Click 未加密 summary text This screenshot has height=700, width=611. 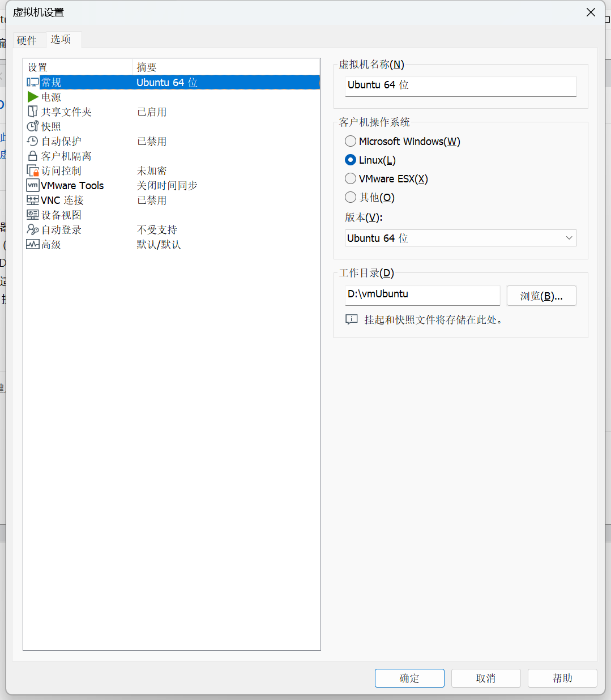(x=152, y=171)
